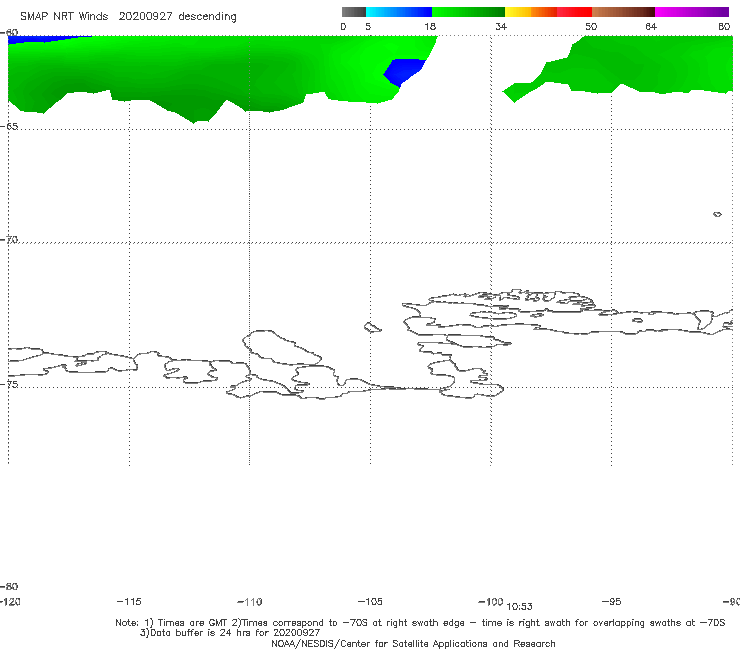Select the green segment of the color bar
The image size is (740, 650).
469,12
